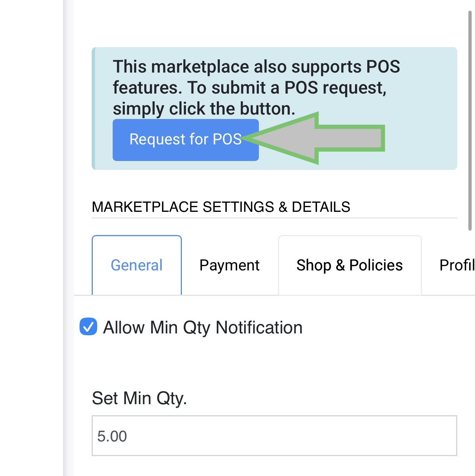Switch to the Payment tab

tap(229, 265)
